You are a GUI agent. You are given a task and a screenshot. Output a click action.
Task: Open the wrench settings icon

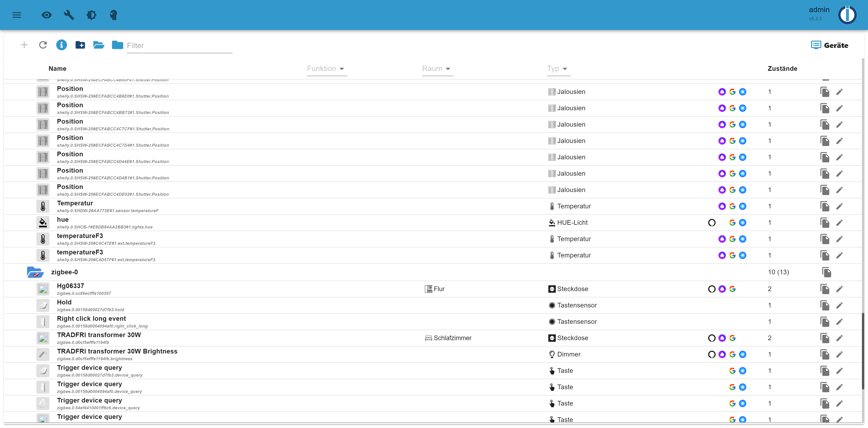pos(69,15)
